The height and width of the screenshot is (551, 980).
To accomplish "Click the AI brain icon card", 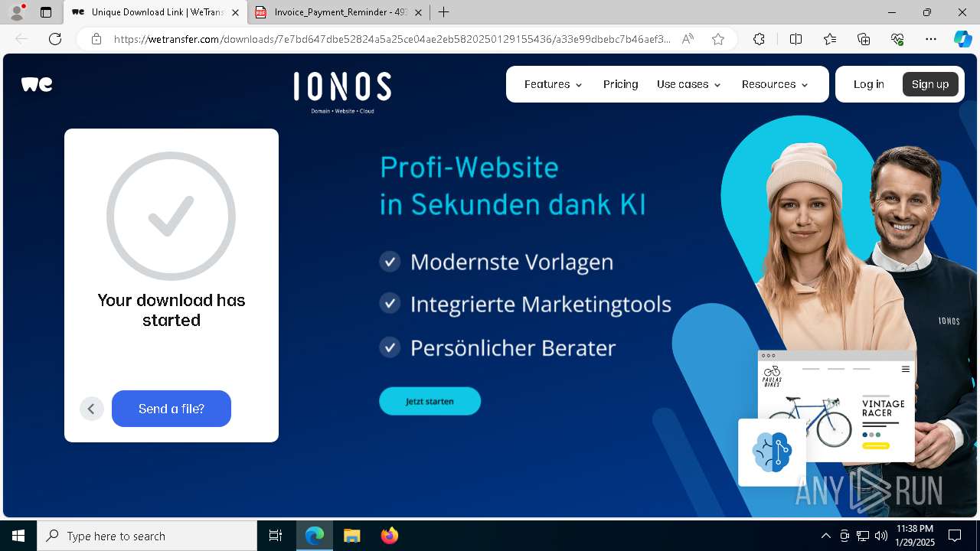I will (x=772, y=452).
